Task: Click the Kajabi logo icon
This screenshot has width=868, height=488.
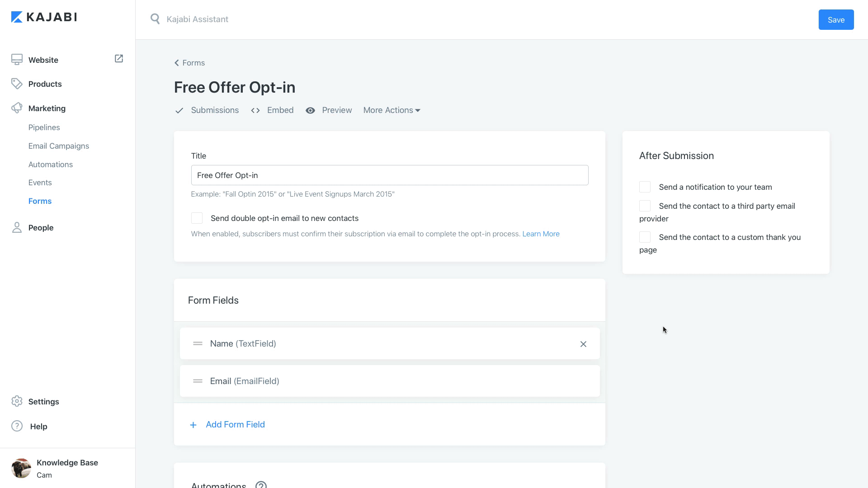Action: [x=16, y=17]
